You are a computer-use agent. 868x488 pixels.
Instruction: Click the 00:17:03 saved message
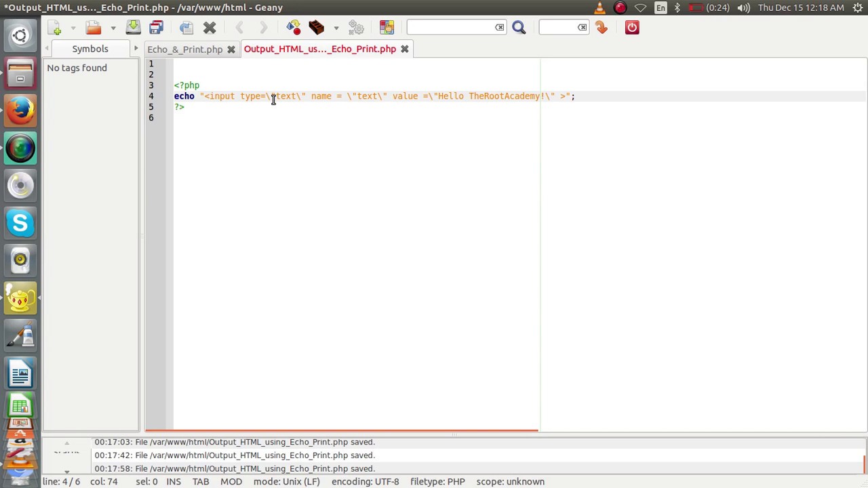tap(235, 442)
